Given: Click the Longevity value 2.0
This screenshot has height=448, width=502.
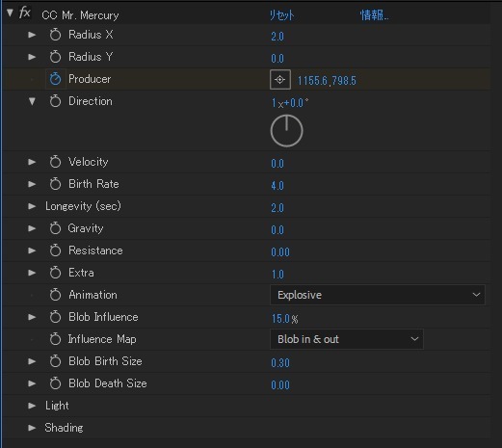Looking at the screenshot, I should point(277,208).
